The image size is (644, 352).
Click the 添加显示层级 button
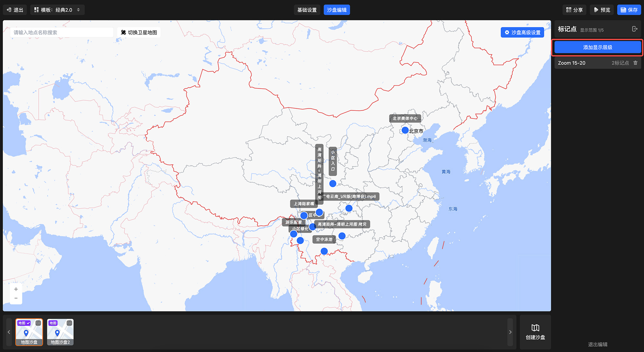[597, 47]
